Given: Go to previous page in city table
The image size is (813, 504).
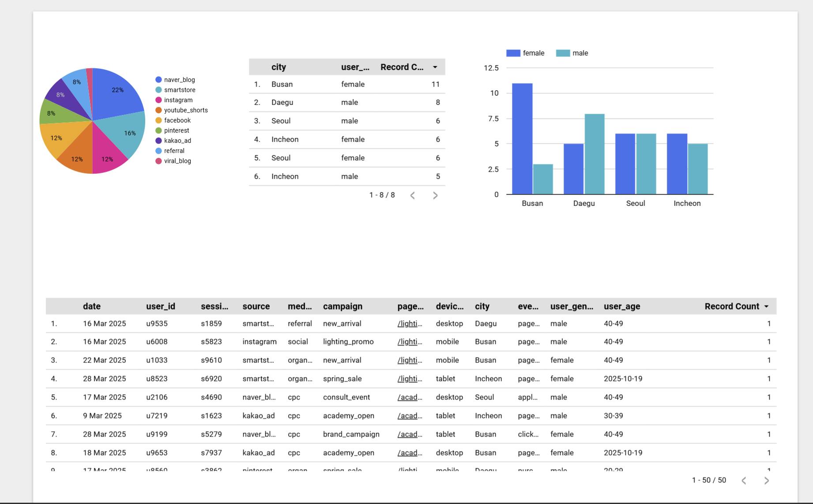Looking at the screenshot, I should point(412,195).
